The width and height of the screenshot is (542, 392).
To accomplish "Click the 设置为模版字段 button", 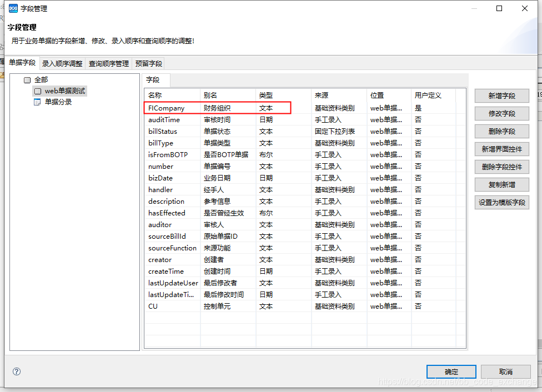I will [502, 203].
